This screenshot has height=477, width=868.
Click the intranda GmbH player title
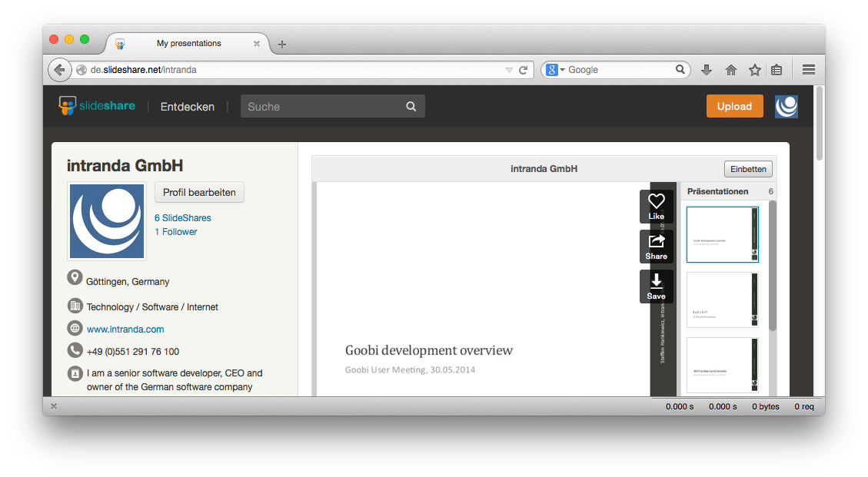click(544, 169)
